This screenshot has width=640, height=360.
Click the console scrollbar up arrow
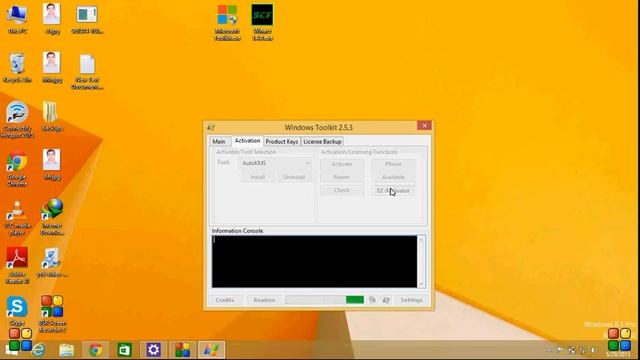tap(421, 240)
